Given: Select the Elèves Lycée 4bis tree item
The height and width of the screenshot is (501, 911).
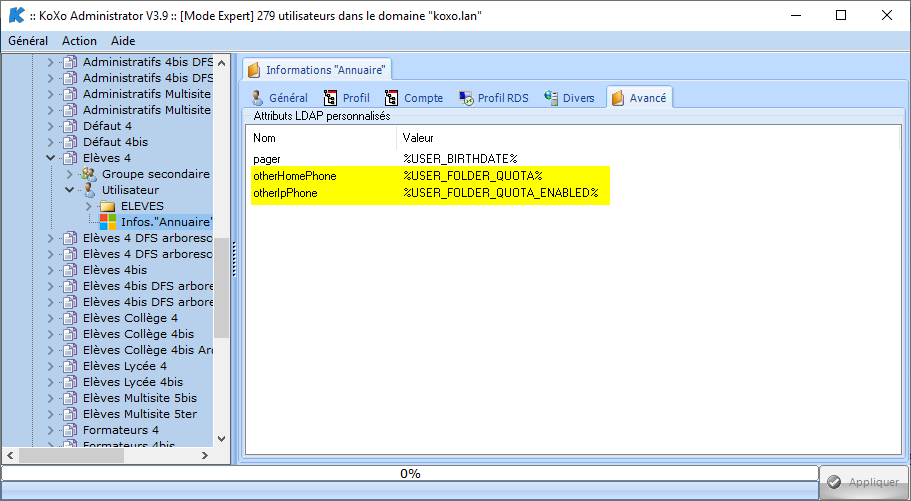Looking at the screenshot, I should tap(133, 382).
